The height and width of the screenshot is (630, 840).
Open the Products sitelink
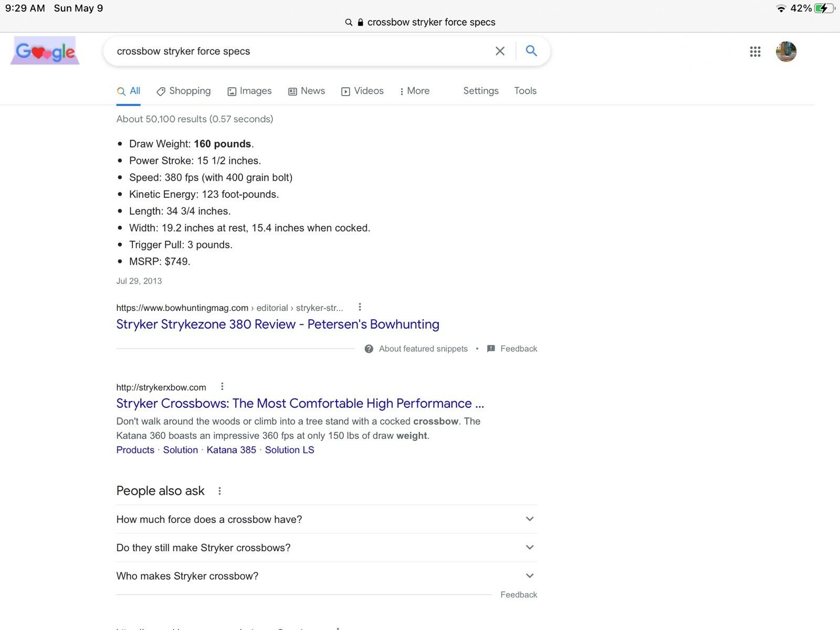point(135,450)
